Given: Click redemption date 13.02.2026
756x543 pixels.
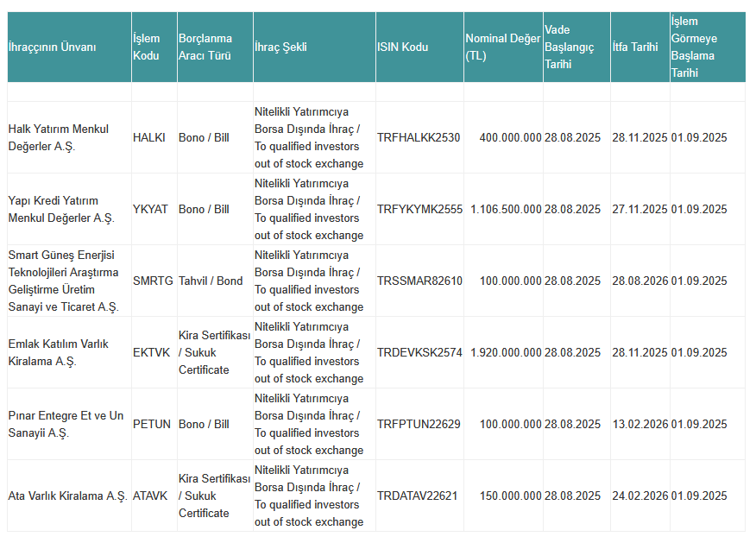Looking at the screenshot, I should [640, 425].
